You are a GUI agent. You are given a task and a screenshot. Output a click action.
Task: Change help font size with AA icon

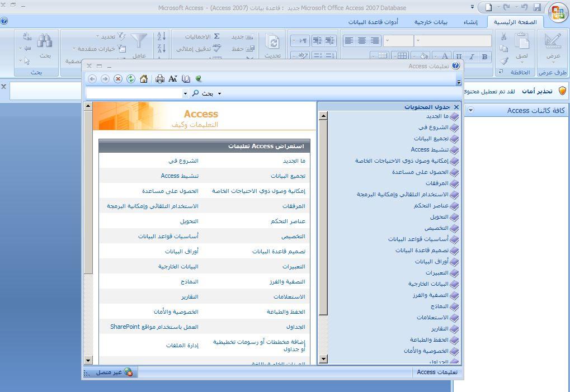tap(173, 79)
